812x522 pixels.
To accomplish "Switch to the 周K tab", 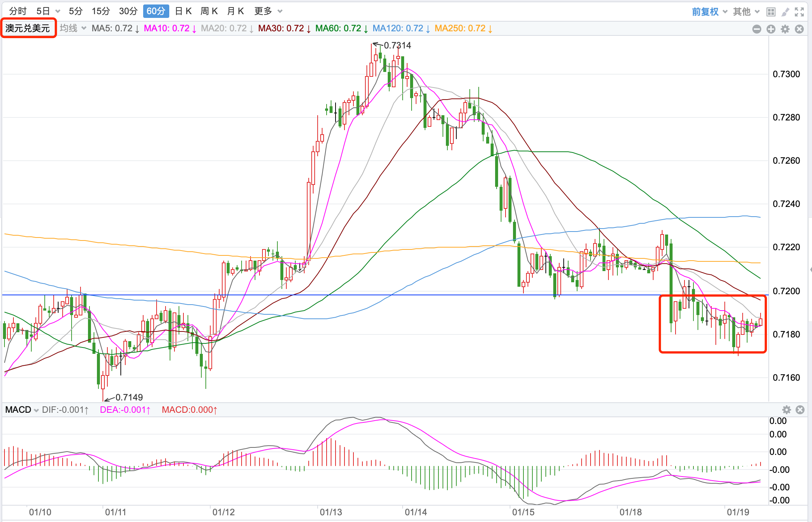I will (x=209, y=11).
